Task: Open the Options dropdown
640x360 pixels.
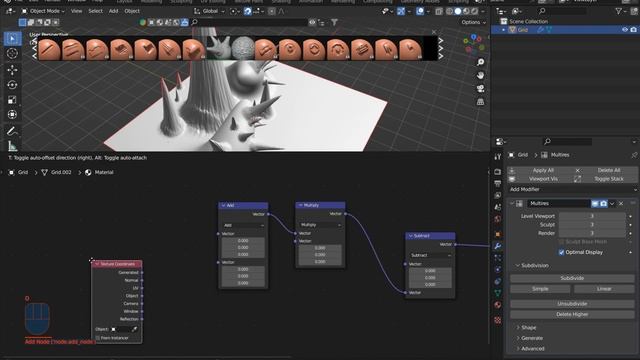Action: point(473,22)
